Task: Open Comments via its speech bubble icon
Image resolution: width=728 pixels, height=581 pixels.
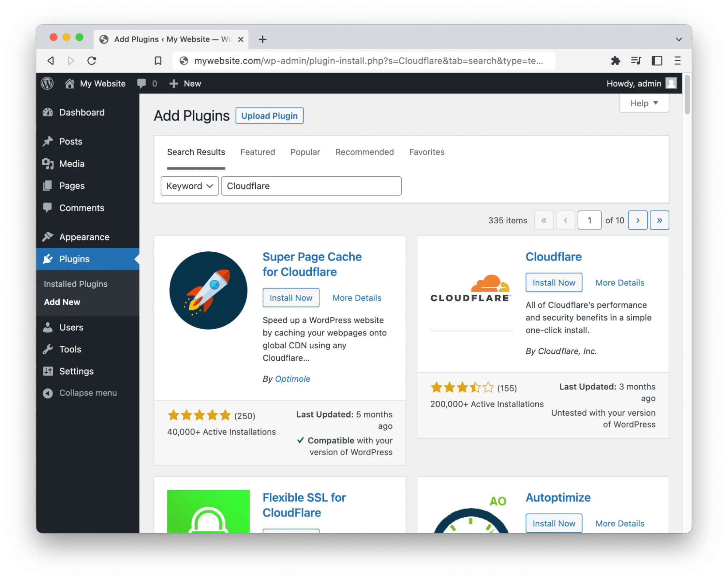Action: click(48, 208)
